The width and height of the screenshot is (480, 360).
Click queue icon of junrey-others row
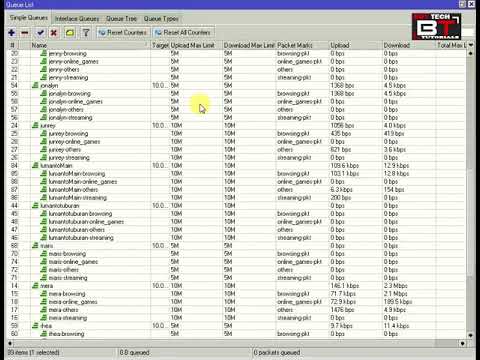[x=44, y=149]
